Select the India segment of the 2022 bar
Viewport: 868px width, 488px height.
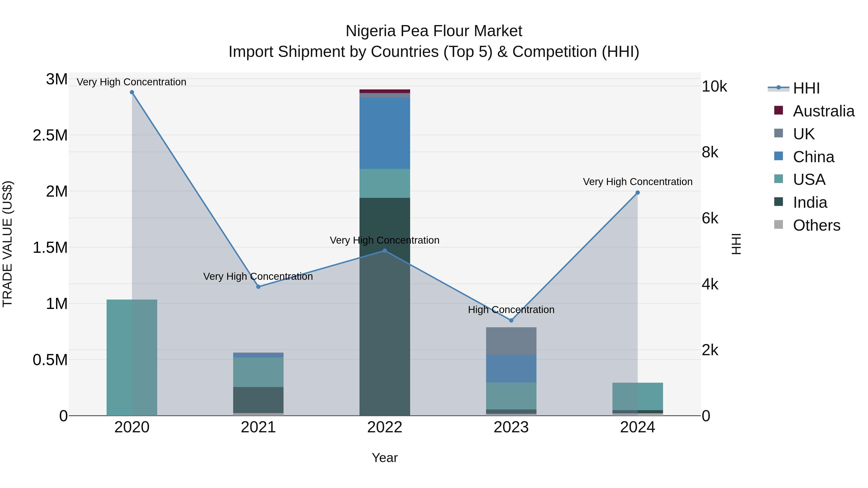tap(385, 307)
